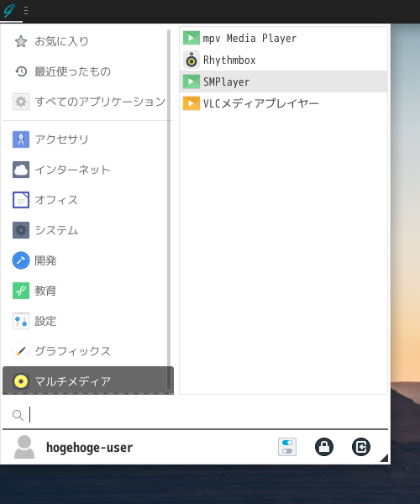Open settings manager toggle icon

tap(287, 447)
